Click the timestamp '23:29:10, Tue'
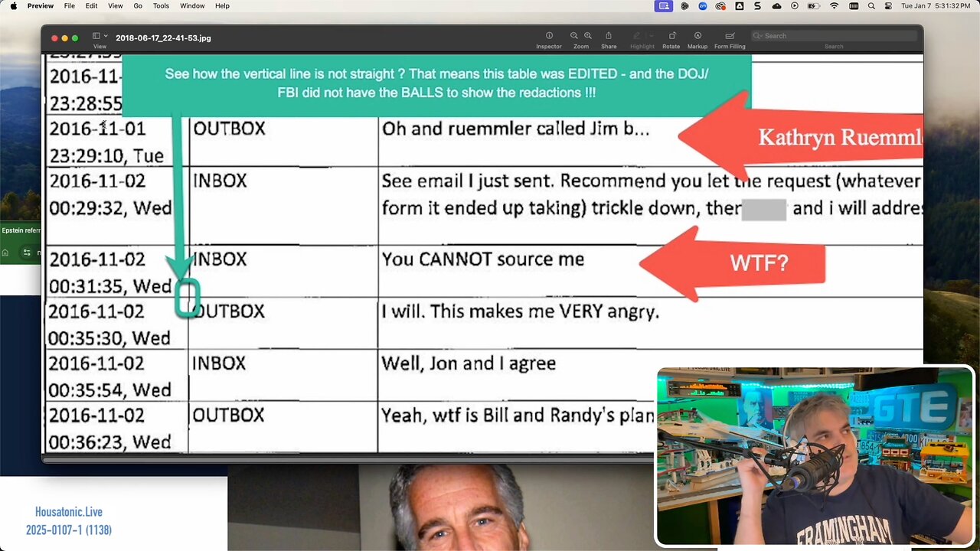 (x=106, y=156)
